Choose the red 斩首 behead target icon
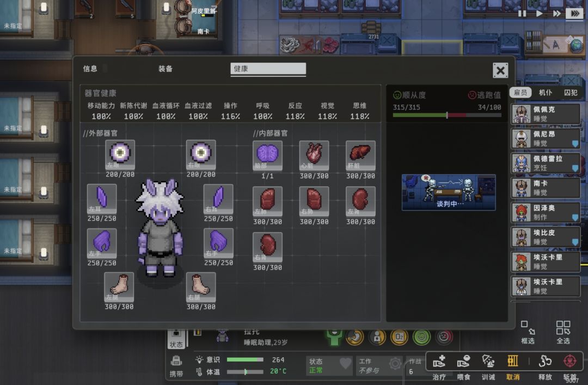588x385 pixels. coord(570,362)
